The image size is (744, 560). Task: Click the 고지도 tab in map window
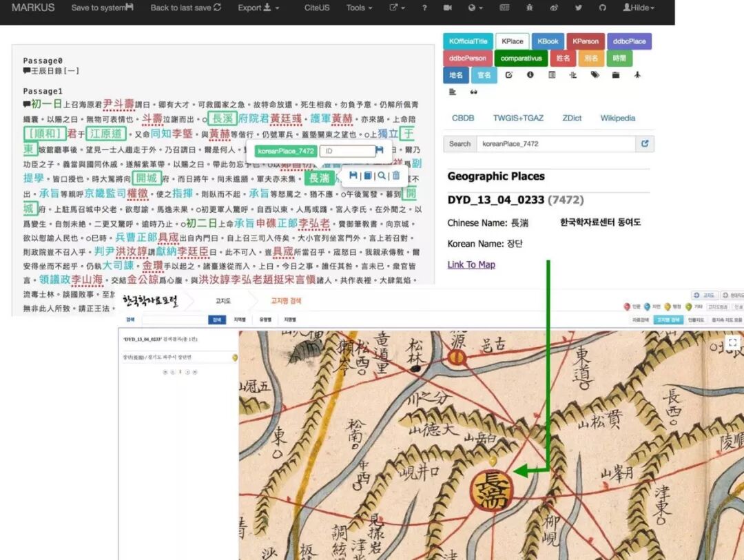point(223,300)
